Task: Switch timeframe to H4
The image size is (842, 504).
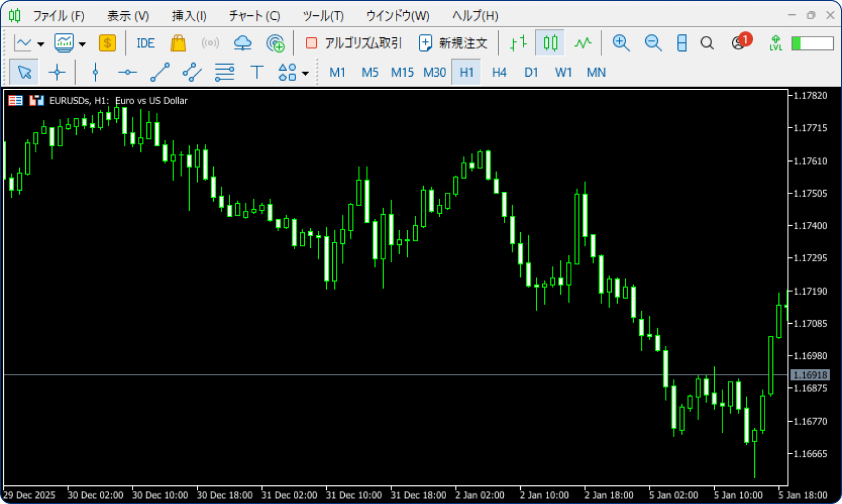Action: coord(499,72)
